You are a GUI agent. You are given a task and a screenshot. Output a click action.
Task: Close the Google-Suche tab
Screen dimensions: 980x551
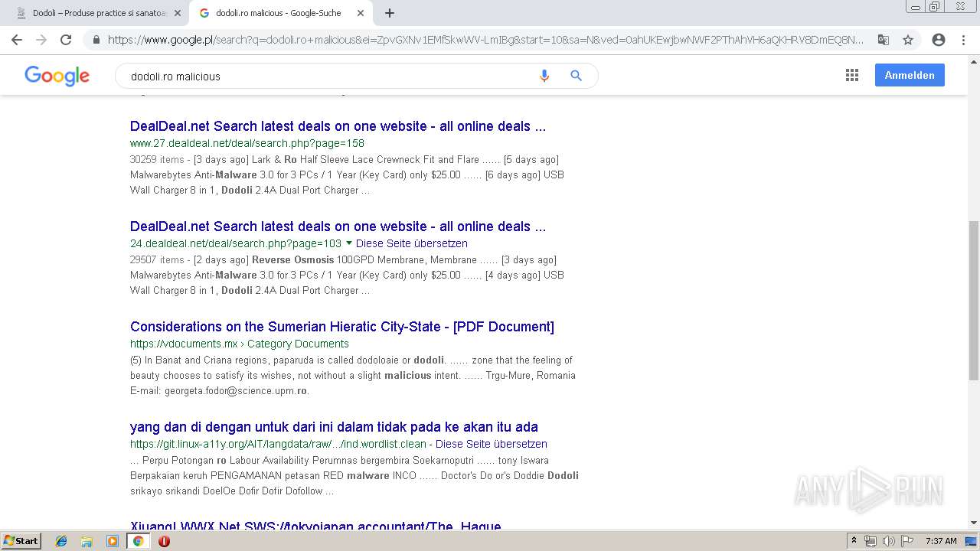pyautogui.click(x=361, y=13)
